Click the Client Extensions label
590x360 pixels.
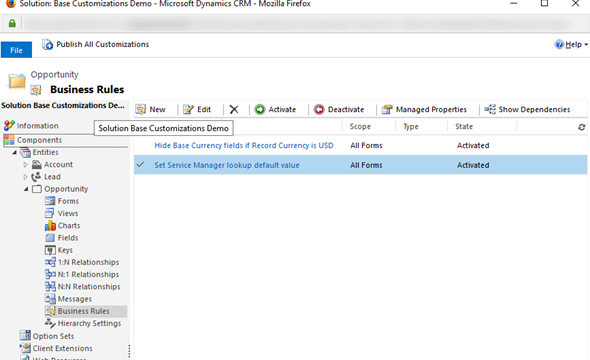pyautogui.click(x=62, y=348)
